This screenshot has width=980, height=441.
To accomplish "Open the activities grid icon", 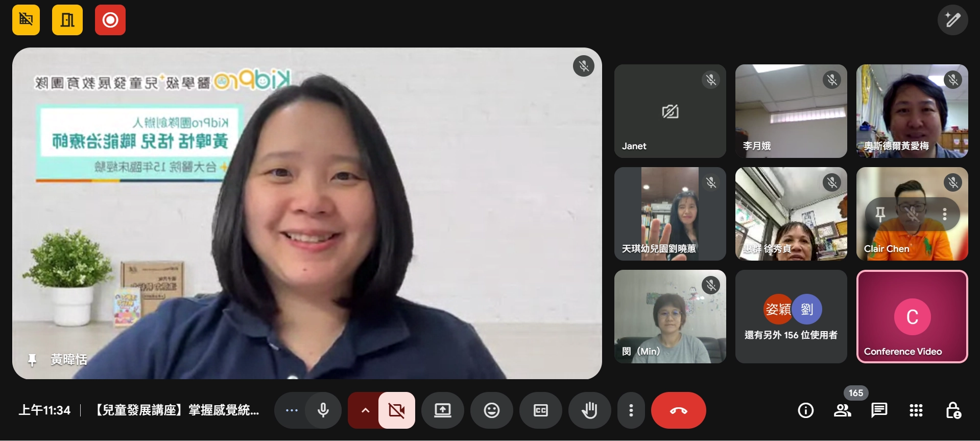I will point(916,410).
